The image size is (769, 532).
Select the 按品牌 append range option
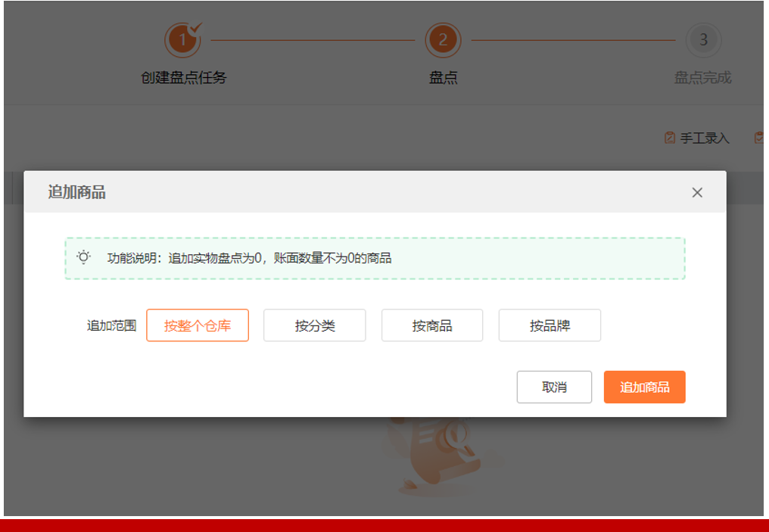pos(550,325)
